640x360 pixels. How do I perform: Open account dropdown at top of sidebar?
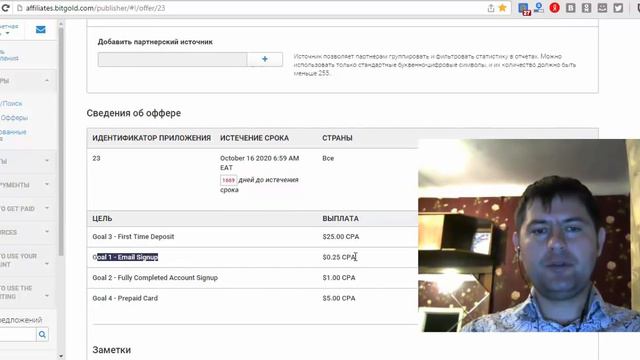click(7, 33)
